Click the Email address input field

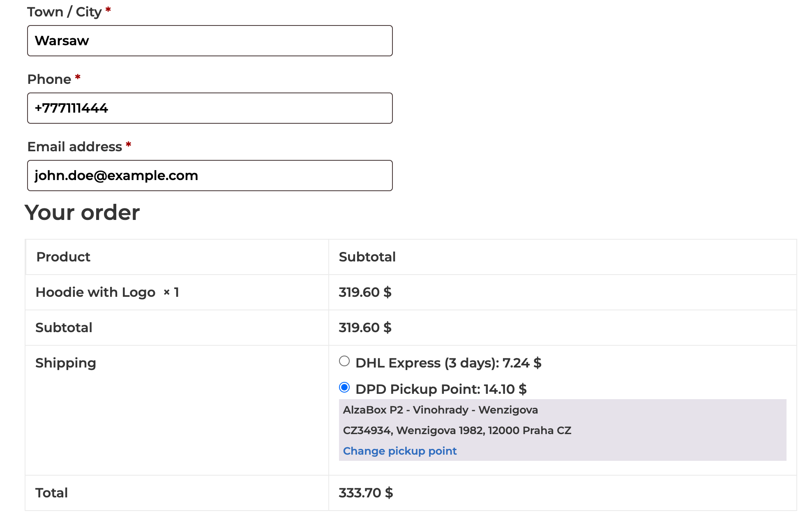pos(210,176)
